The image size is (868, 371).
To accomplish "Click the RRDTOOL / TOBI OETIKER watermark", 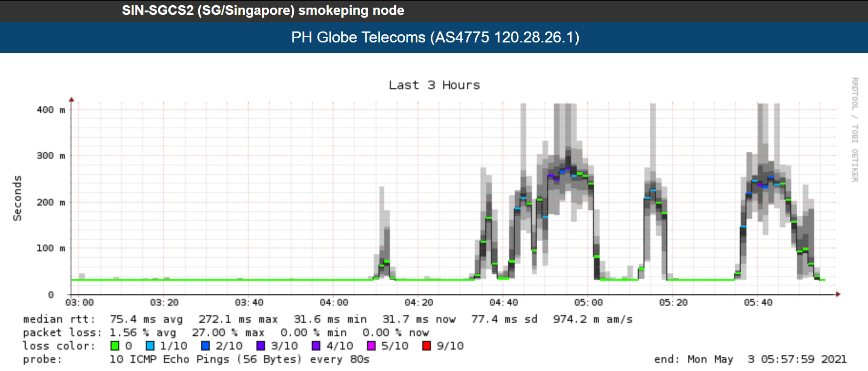I will point(855,130).
